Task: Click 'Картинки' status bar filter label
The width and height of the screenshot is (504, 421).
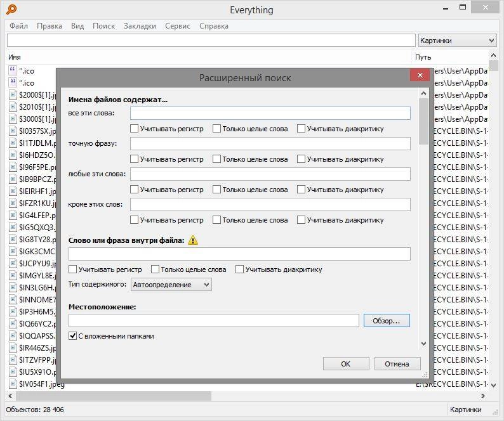Action: (x=466, y=410)
